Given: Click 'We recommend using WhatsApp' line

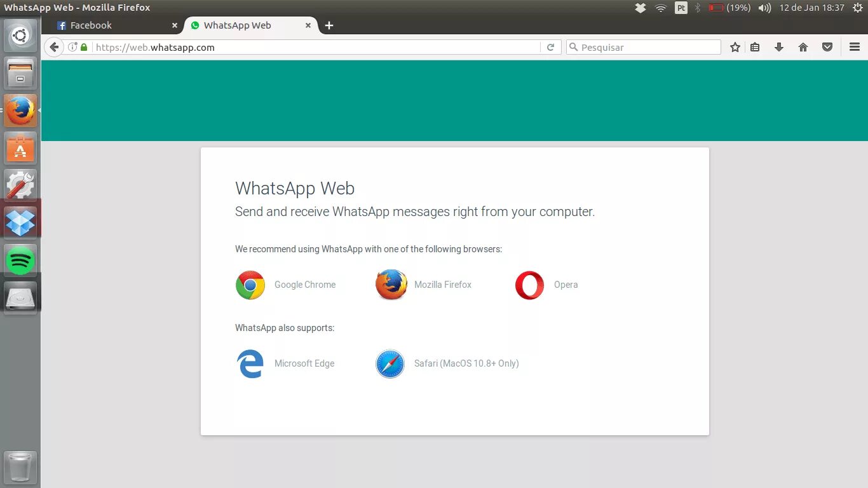Looking at the screenshot, I should [369, 249].
